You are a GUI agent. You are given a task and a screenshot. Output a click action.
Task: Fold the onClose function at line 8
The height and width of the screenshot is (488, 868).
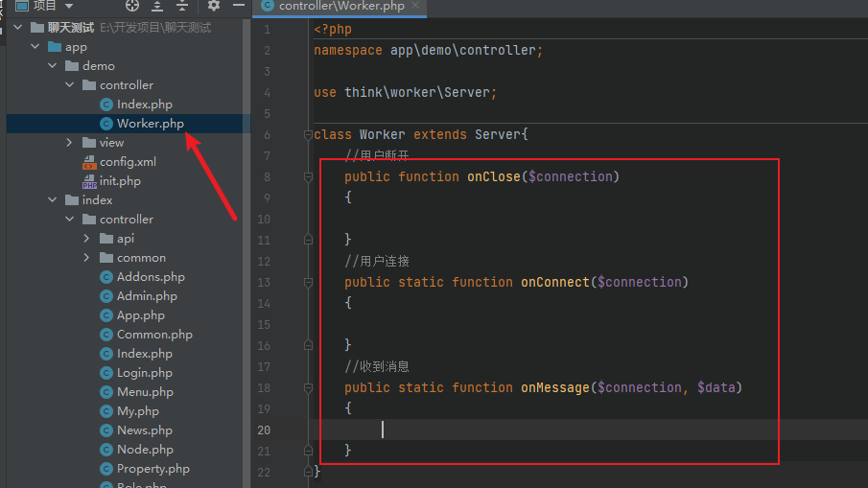coord(308,177)
